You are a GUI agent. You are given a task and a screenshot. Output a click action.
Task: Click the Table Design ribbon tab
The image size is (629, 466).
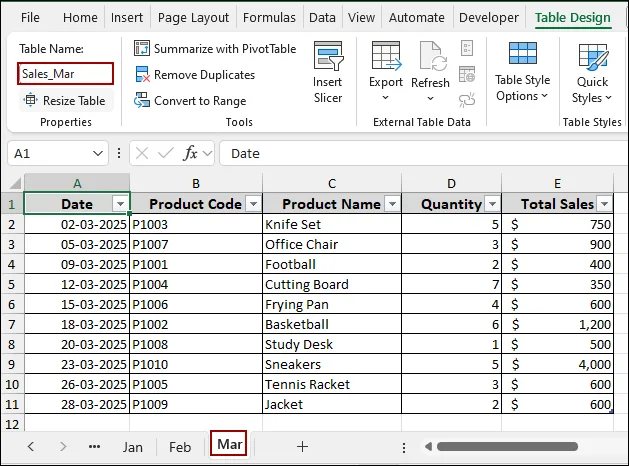click(573, 18)
